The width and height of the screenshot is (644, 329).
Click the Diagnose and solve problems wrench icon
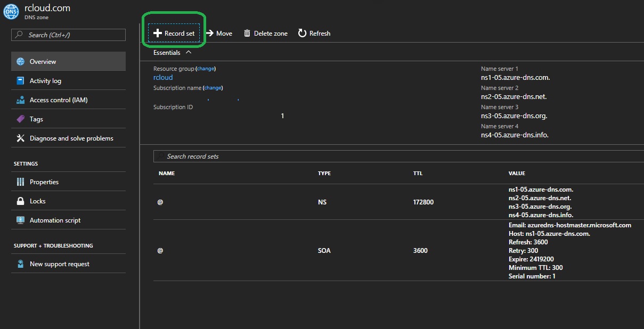tap(21, 138)
